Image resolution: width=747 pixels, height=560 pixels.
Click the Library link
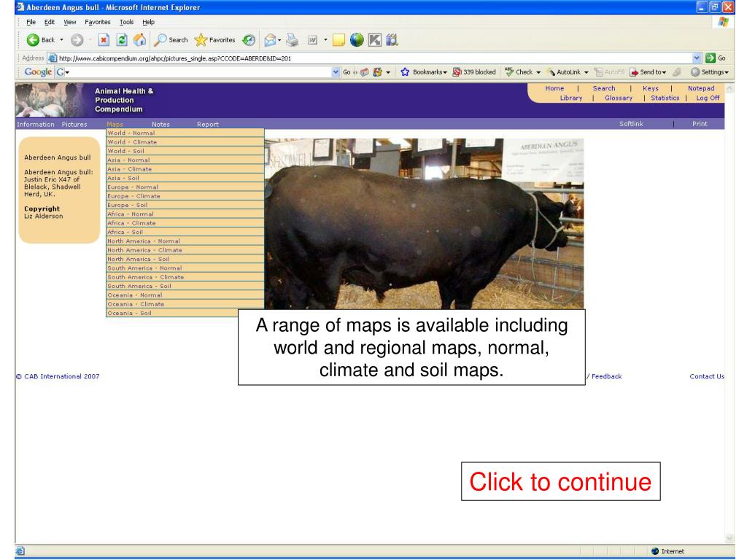pos(571,98)
